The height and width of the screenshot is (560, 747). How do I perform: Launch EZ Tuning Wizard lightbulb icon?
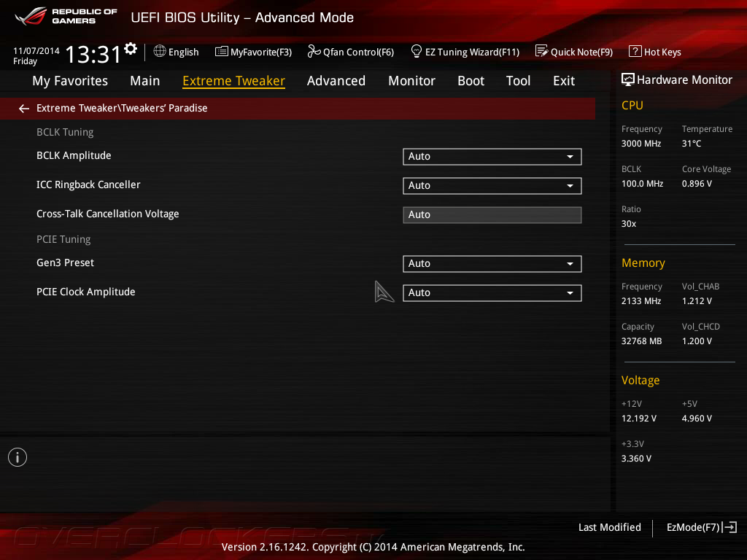point(417,51)
